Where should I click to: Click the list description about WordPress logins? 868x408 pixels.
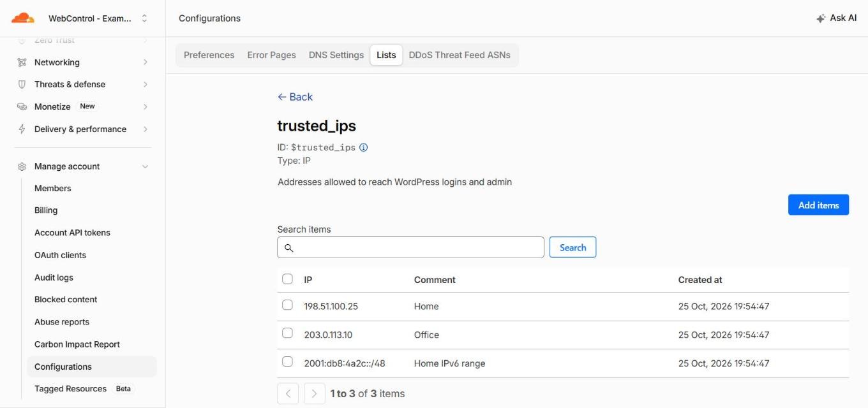[x=395, y=182]
